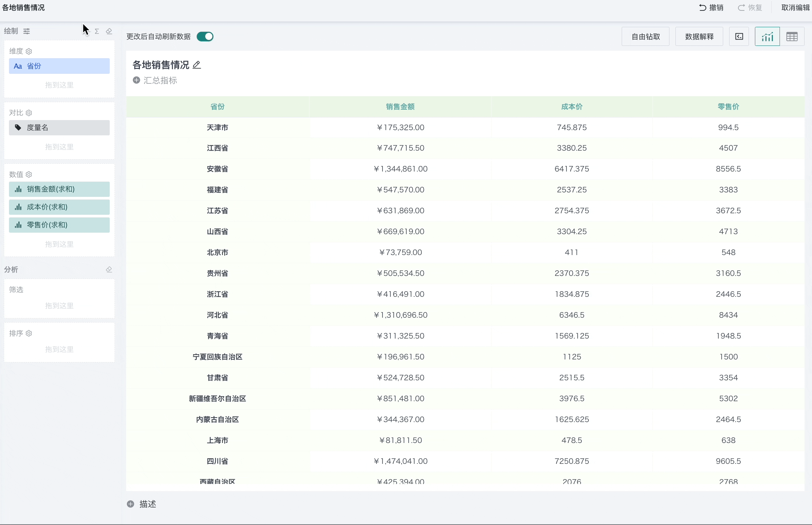
Task: Edit chart title with the pencil icon
Action: 197,65
